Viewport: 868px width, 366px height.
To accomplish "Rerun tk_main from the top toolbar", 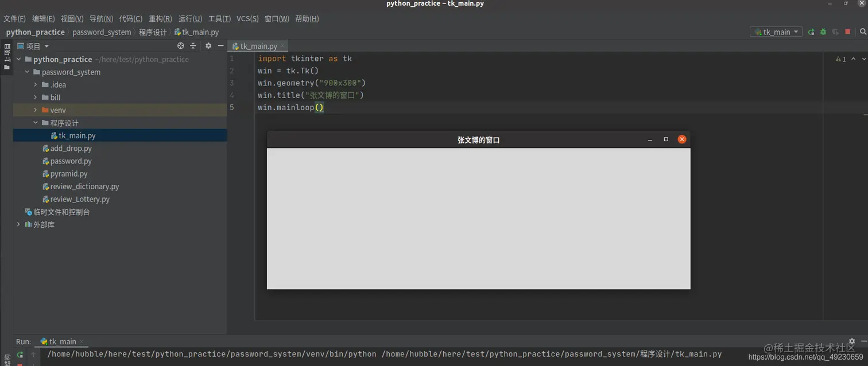I will pyautogui.click(x=811, y=32).
